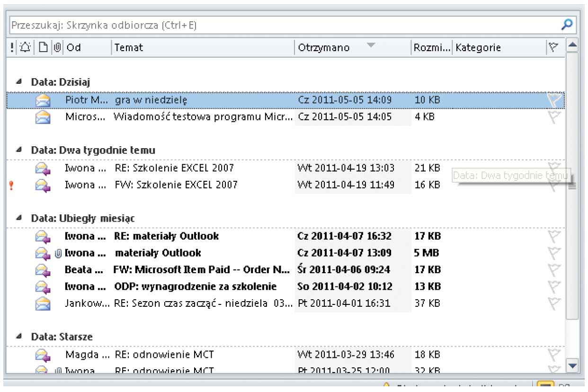
Task: Click envelope icon of Jankowski's Sezon message
Action: [43, 303]
